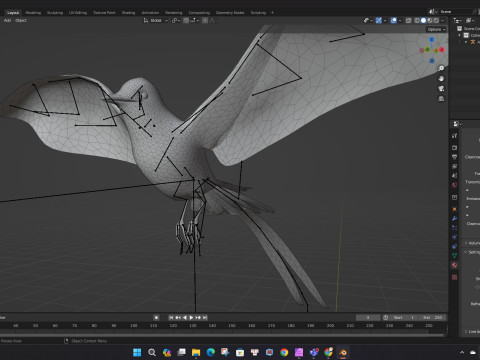Collapse the Settings panel in properties
Screen dimensions: 480x360
[x=472, y=252]
